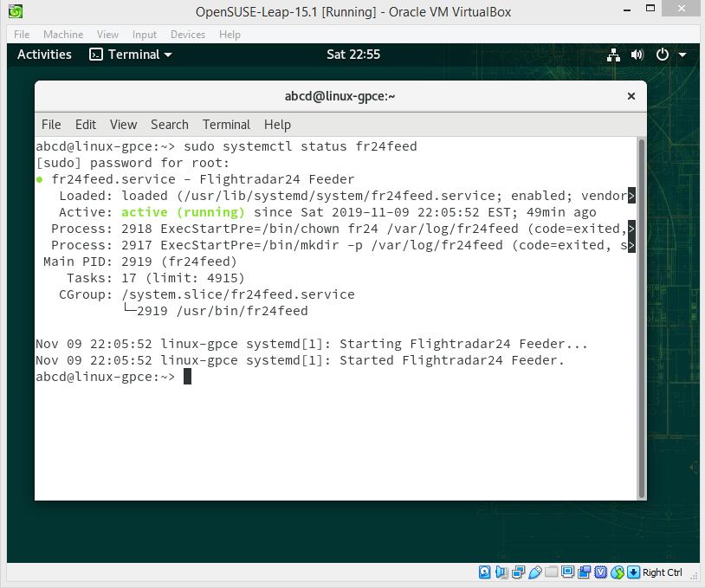Click the terminal cursor at the last prompt
The image size is (705, 588).
(187, 377)
